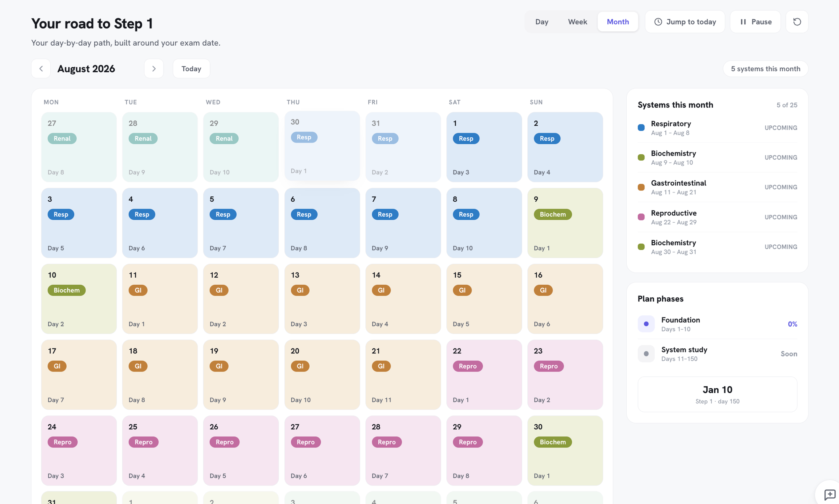Click the Repro tag on August 29
This screenshot has width=839, height=504.
click(468, 442)
